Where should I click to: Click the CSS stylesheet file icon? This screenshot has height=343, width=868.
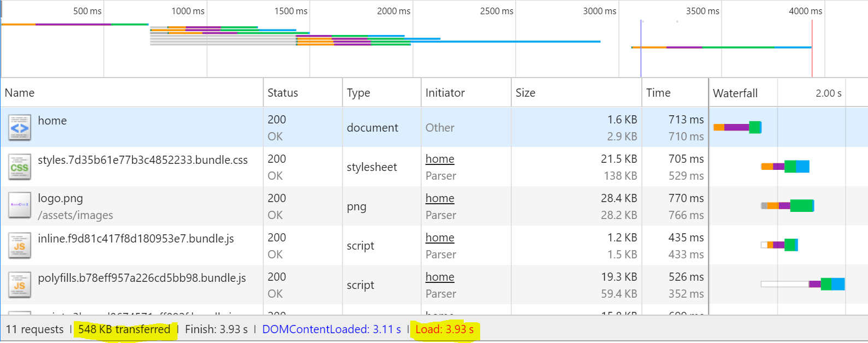click(x=20, y=167)
